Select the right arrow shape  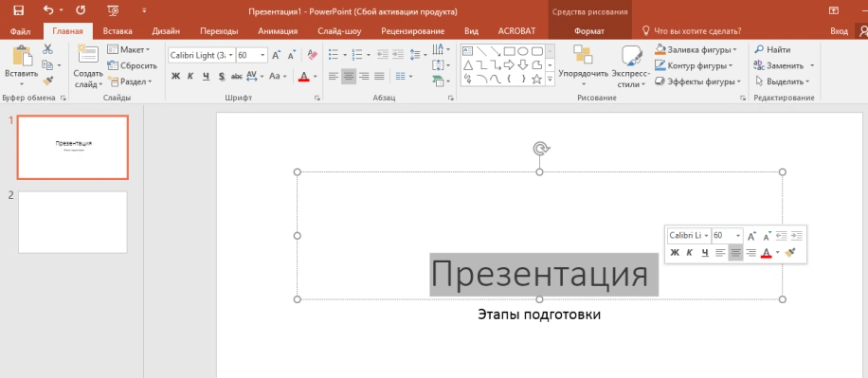tap(509, 65)
